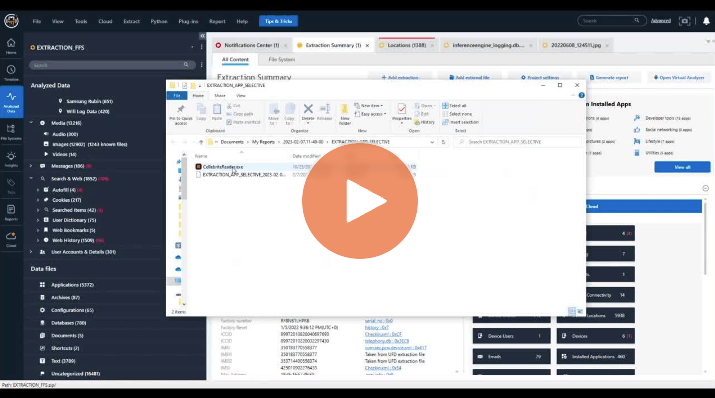This screenshot has width=715, height=398.
Task: Open the Explorer address bar dropdown arrow
Action: coord(432,142)
